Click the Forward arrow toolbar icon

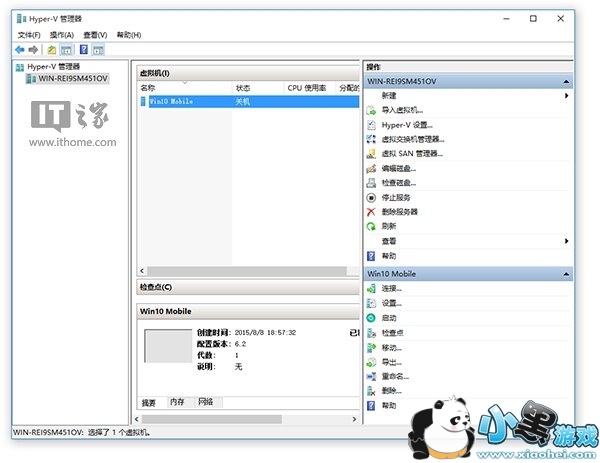(33, 50)
